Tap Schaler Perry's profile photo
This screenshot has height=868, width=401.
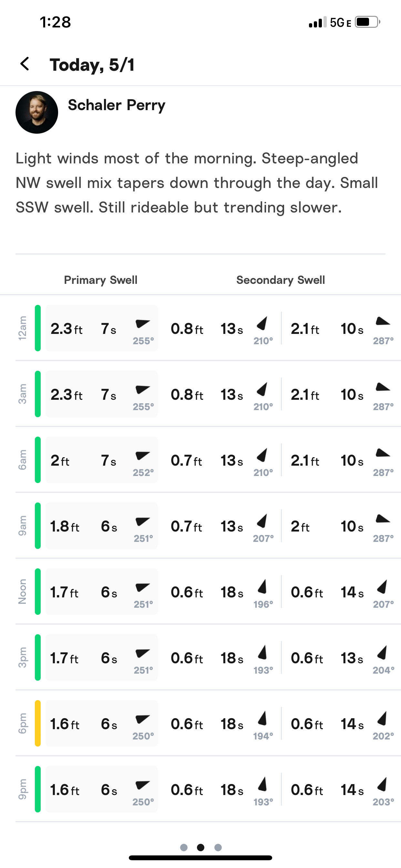point(37,112)
